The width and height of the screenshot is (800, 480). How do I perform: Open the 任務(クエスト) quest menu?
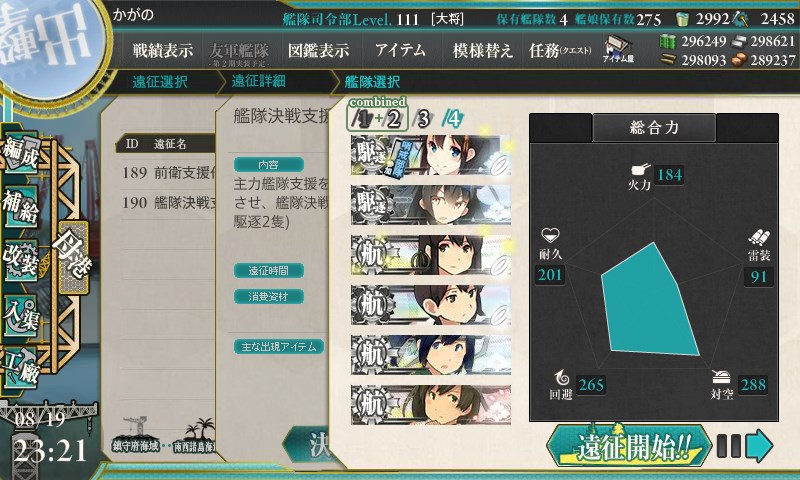[560, 50]
